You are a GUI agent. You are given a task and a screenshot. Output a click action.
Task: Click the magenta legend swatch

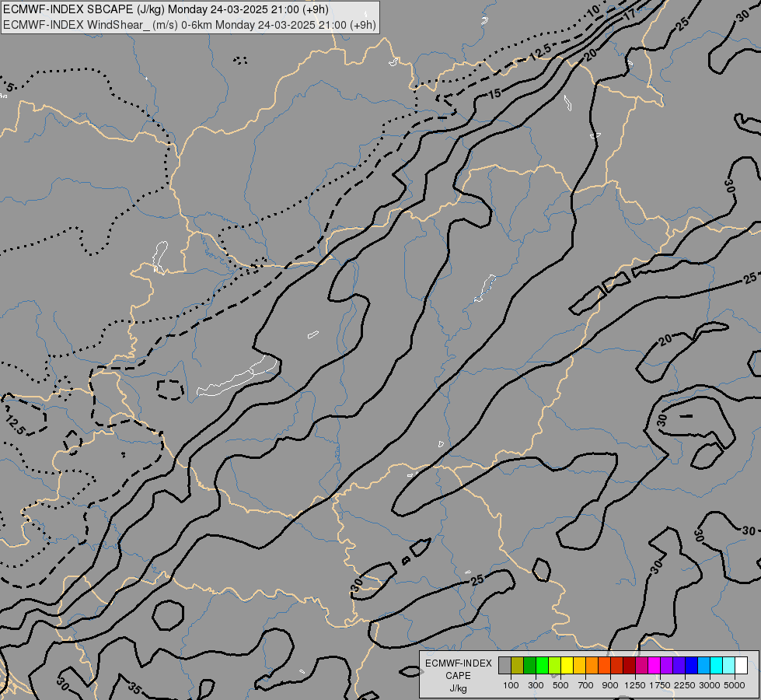coord(655,665)
